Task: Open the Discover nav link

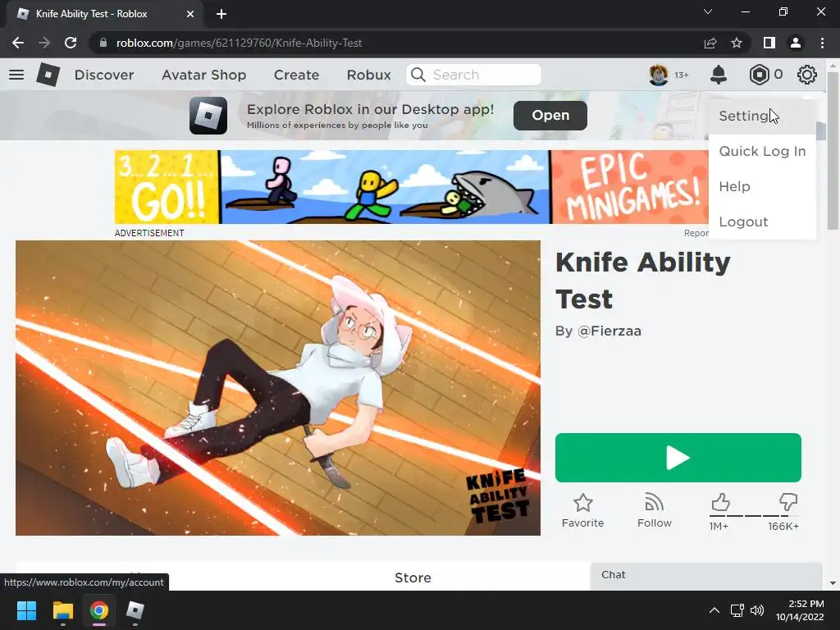Action: point(104,75)
